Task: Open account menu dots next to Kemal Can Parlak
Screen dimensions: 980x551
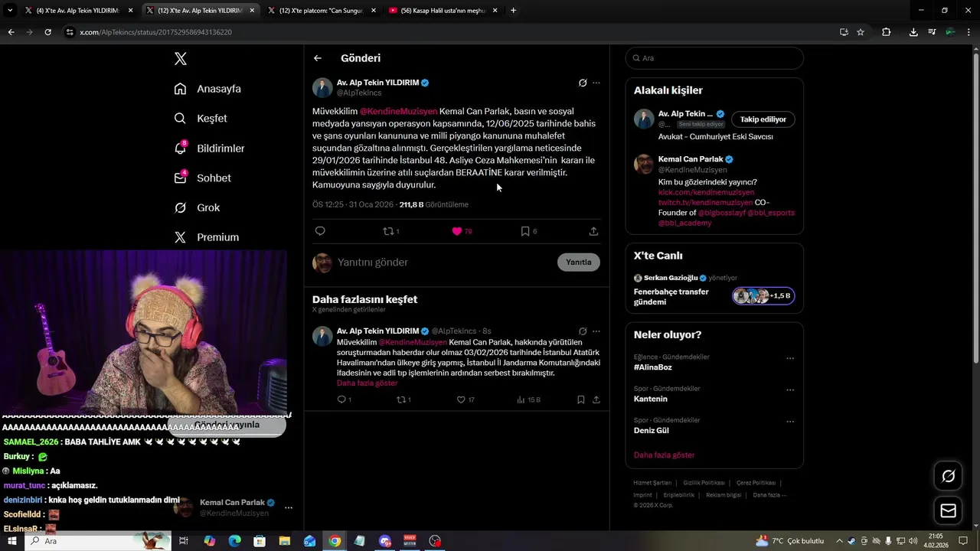Action: coord(289,507)
